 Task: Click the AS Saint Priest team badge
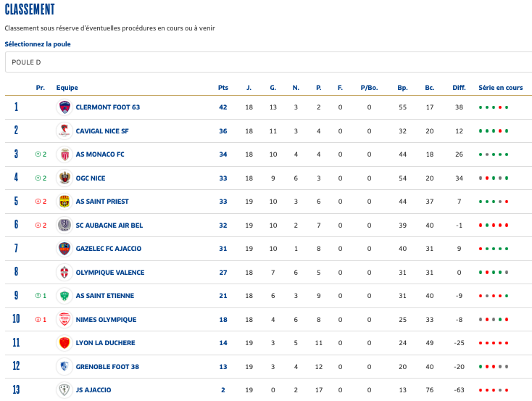(65, 202)
